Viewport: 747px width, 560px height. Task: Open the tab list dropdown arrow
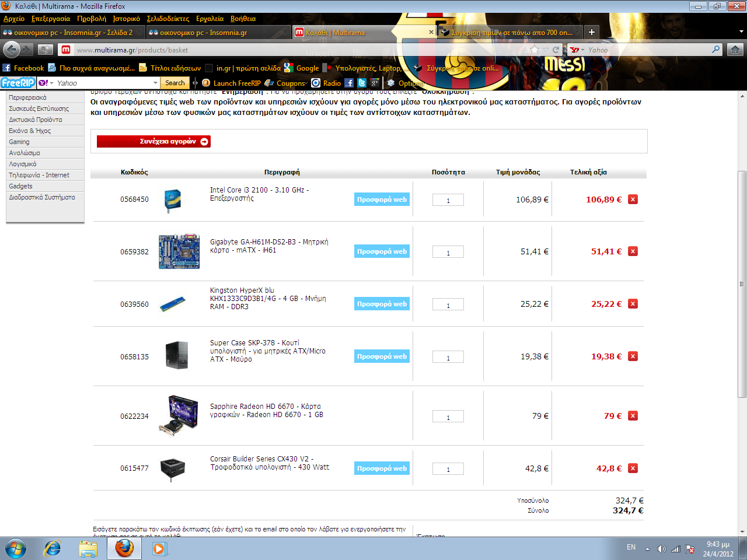742,32
